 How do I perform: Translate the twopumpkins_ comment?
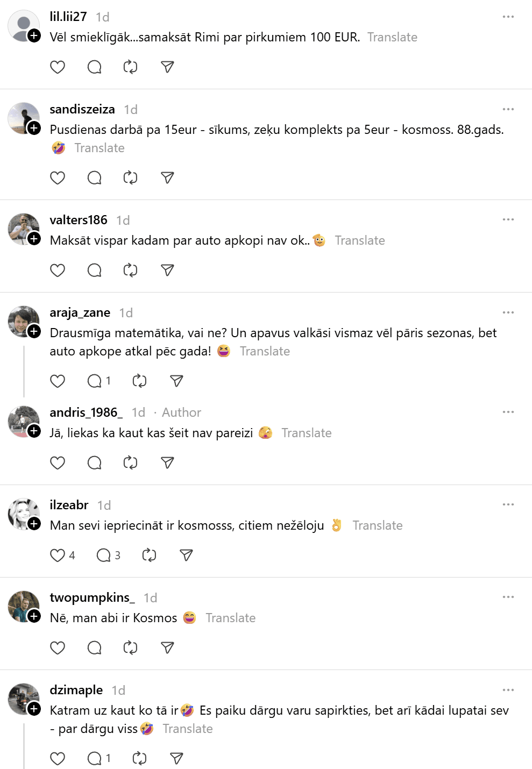(x=230, y=618)
